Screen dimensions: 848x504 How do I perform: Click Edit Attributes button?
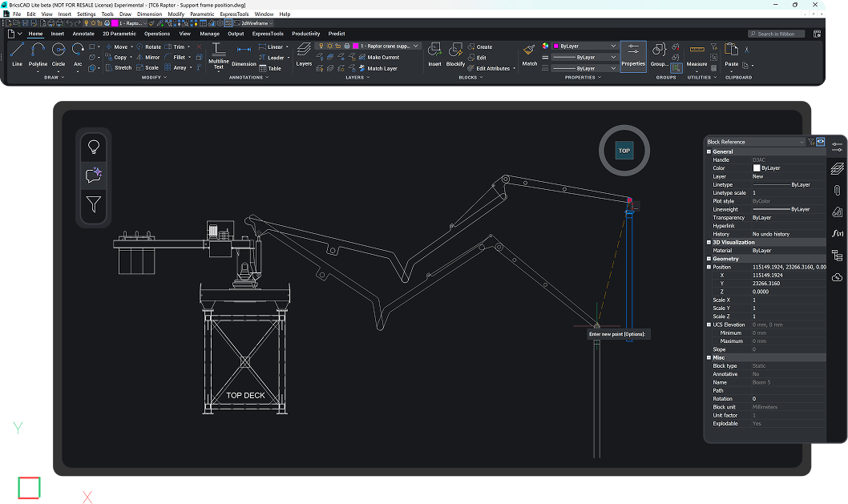(x=489, y=69)
